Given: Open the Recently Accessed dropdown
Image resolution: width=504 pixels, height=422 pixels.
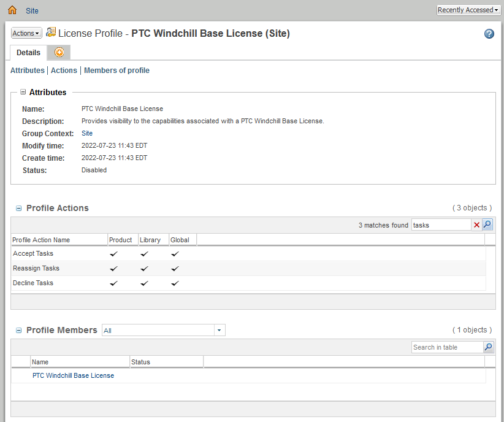Looking at the screenshot, I should pos(468,10).
